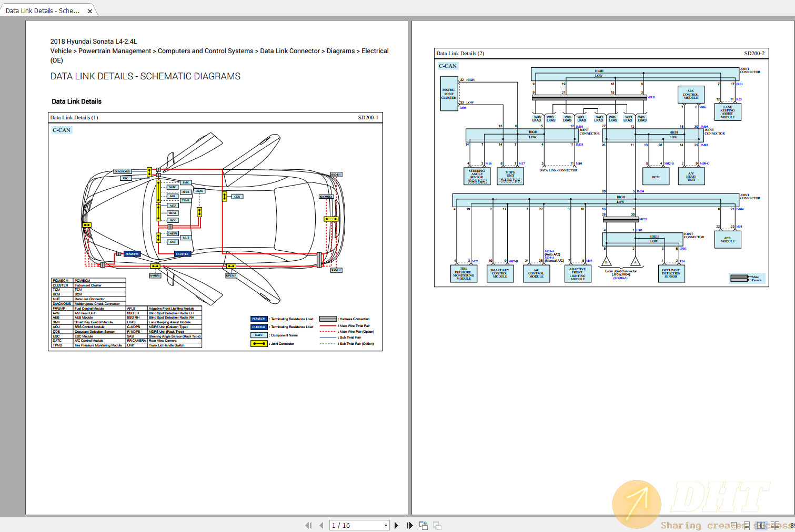The width and height of the screenshot is (795, 532).
Task: Click the A/V HEAD UNIT block
Action: pyautogui.click(x=691, y=177)
